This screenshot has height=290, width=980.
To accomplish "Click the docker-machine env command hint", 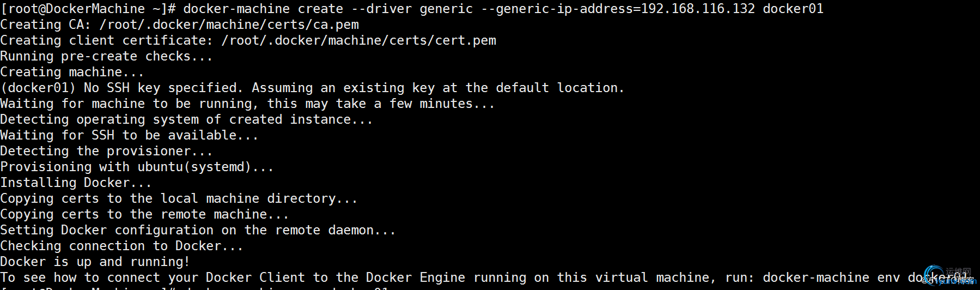I will point(866,277).
